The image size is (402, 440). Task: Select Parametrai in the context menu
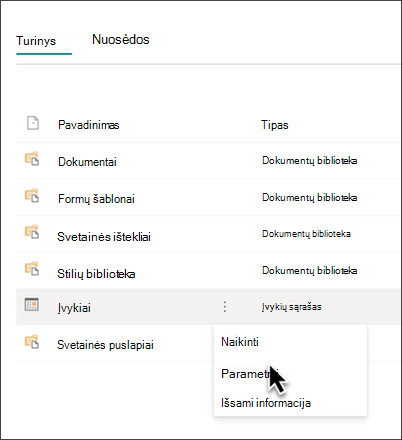[249, 374]
